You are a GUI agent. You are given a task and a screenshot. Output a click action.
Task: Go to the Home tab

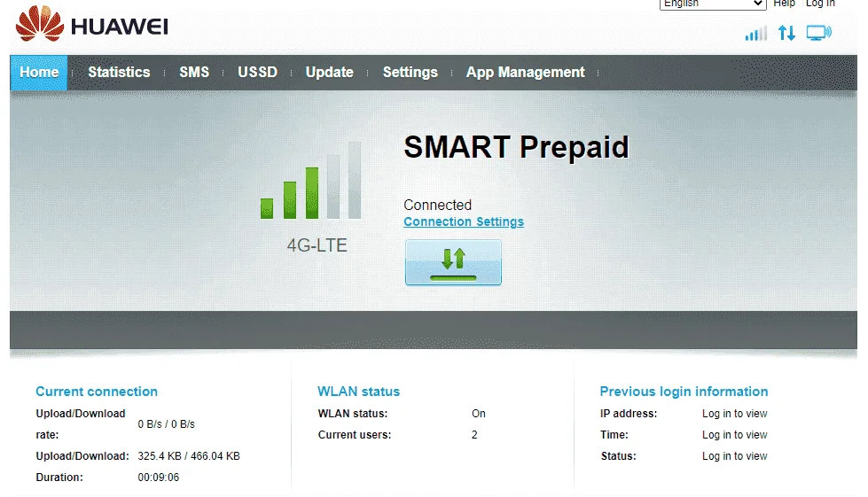pyautogui.click(x=39, y=73)
